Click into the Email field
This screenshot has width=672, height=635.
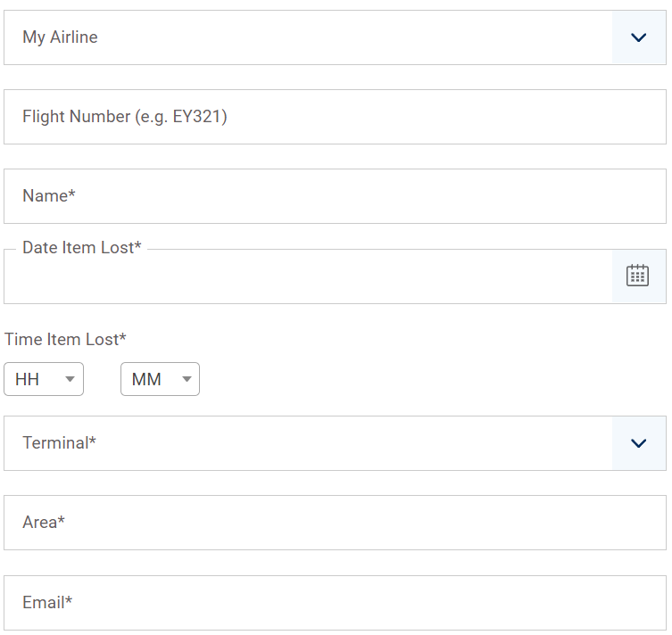pyautogui.click(x=335, y=603)
